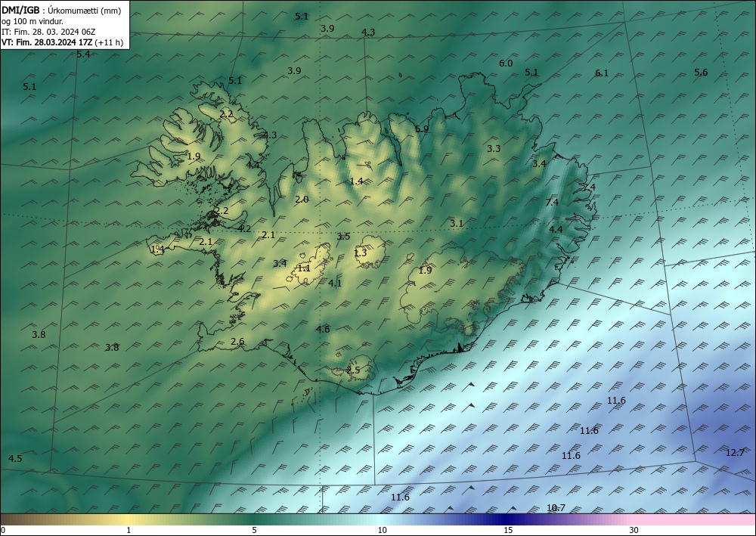The width and height of the screenshot is (756, 536).
Task: Select the 4.2 value in west Iceland
Action: (x=244, y=228)
